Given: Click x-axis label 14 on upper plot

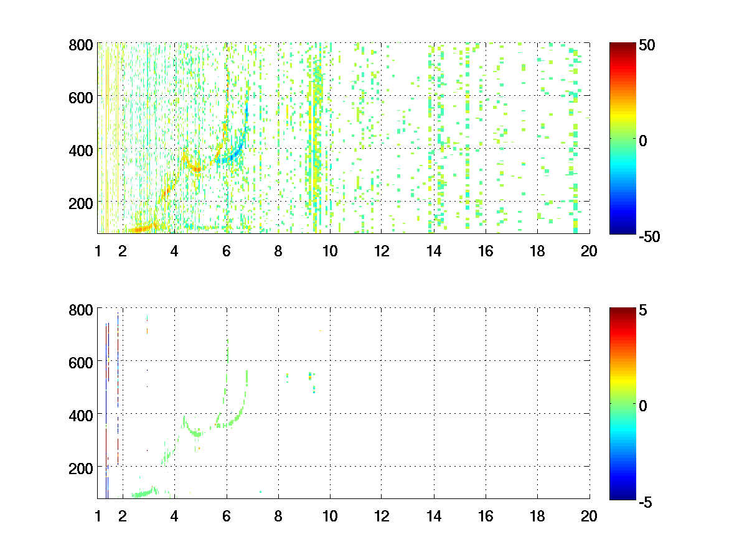Looking at the screenshot, I should [434, 251].
